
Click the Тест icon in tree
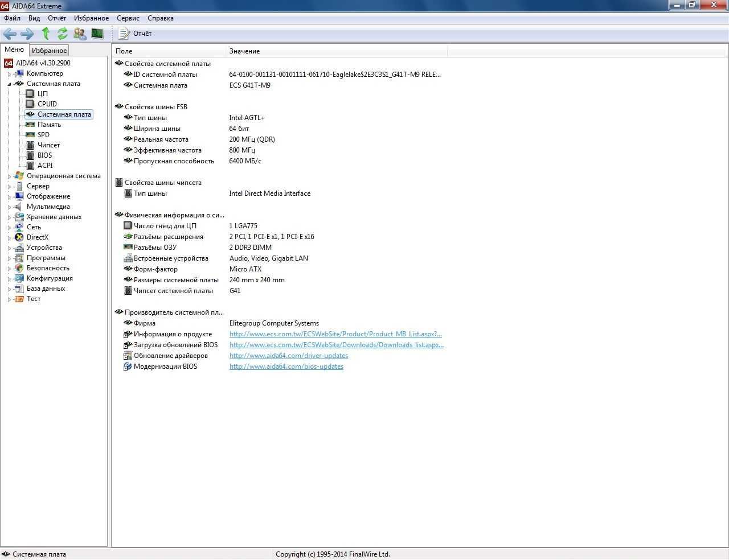(x=19, y=299)
